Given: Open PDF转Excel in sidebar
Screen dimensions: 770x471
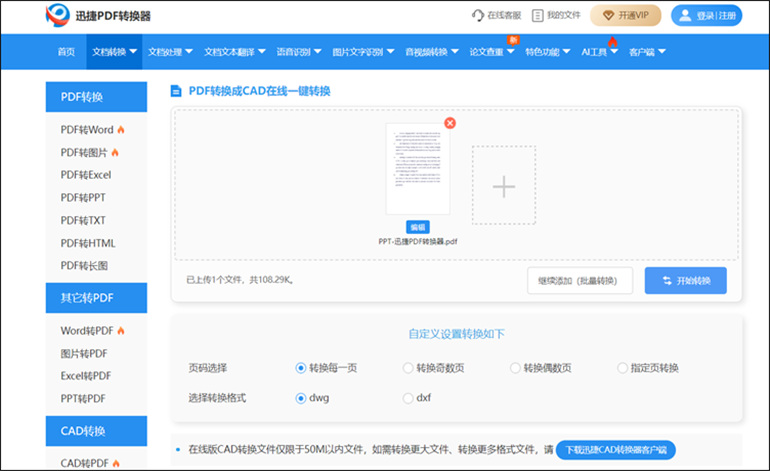Looking at the screenshot, I should point(86,175).
